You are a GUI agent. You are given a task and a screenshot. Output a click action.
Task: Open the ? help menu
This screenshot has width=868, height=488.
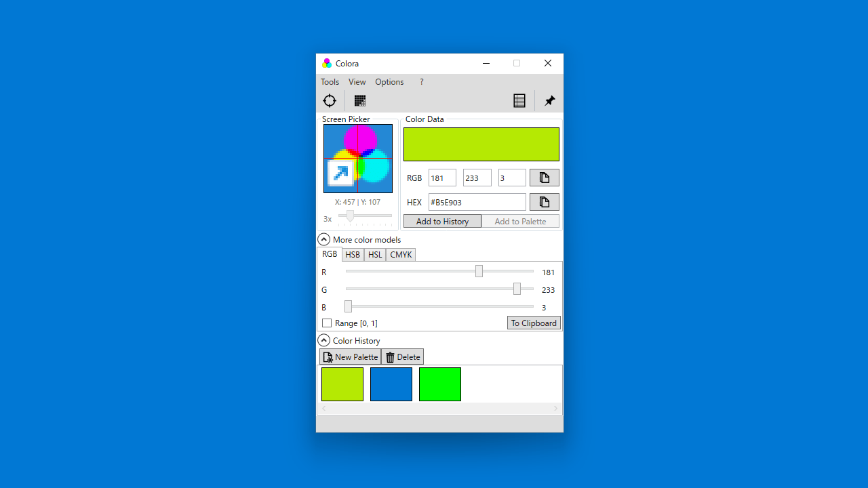[x=421, y=82]
